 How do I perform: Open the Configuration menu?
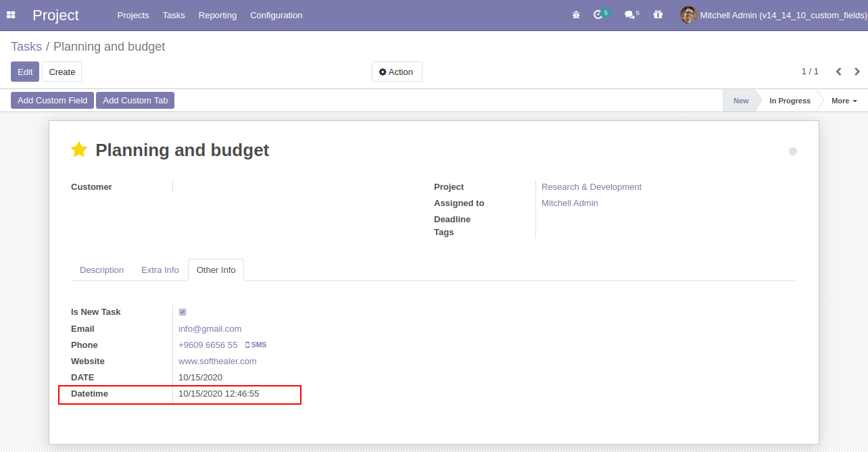tap(276, 15)
